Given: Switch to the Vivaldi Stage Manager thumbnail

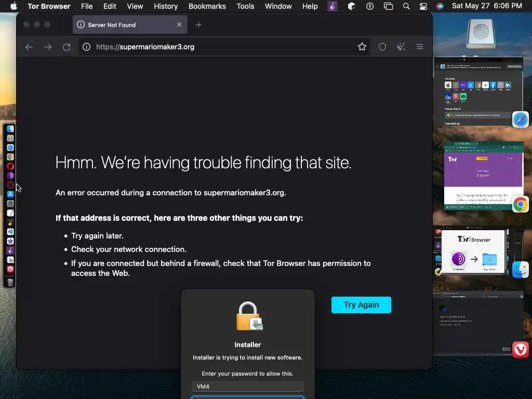Looking at the screenshot, I should 478,323.
